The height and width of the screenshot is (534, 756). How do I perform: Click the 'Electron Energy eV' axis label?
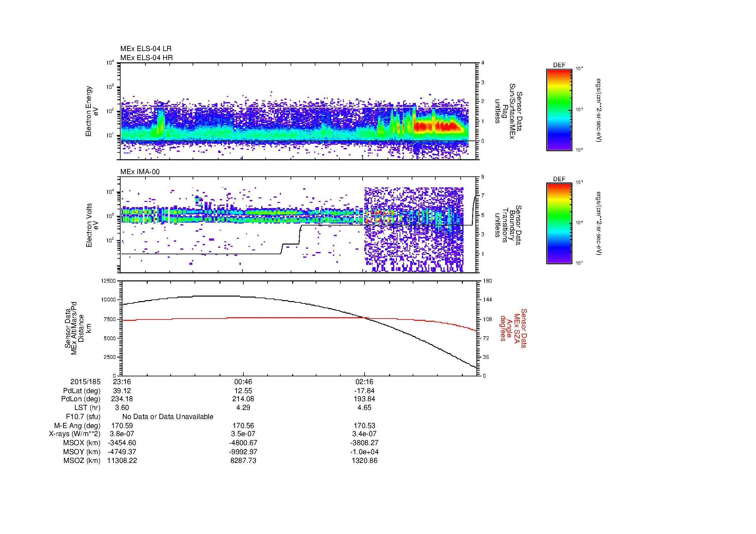click(92, 111)
